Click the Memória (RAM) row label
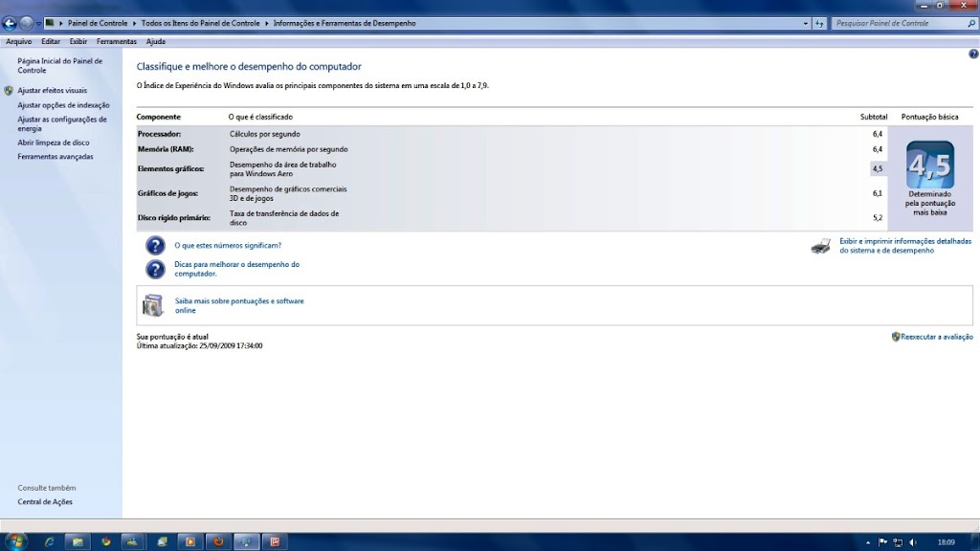The height and width of the screenshot is (551, 980). [x=166, y=149]
